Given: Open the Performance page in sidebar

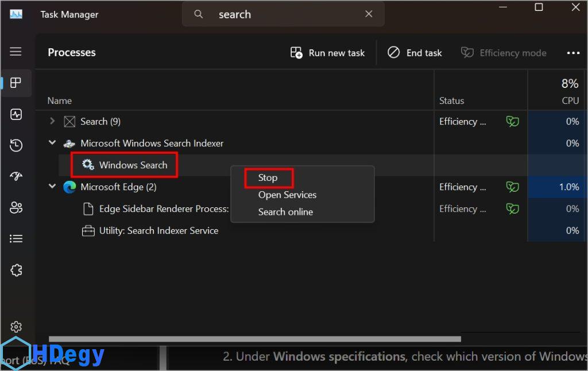Looking at the screenshot, I should 16,115.
